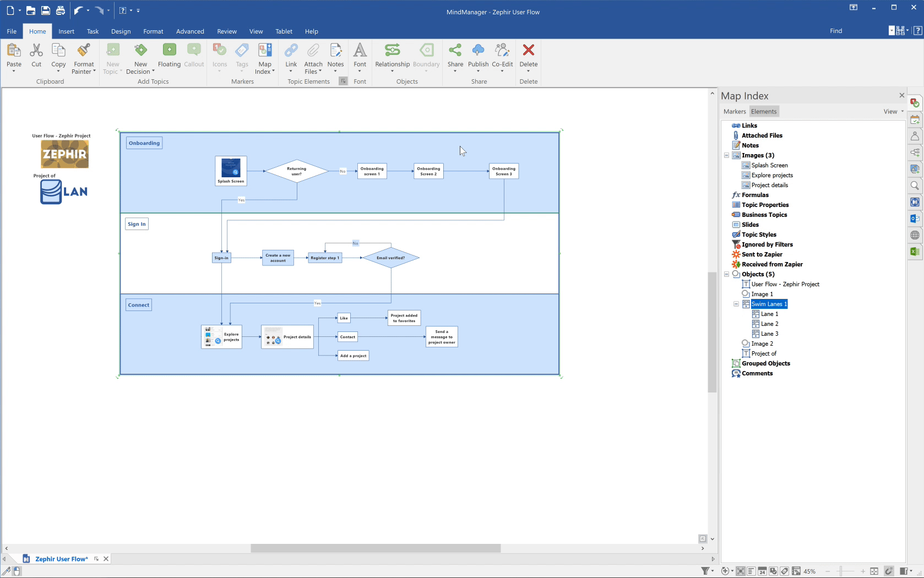Viewport: 924px width, 578px height.
Task: Open the Search pane from side tabs
Action: point(915,186)
